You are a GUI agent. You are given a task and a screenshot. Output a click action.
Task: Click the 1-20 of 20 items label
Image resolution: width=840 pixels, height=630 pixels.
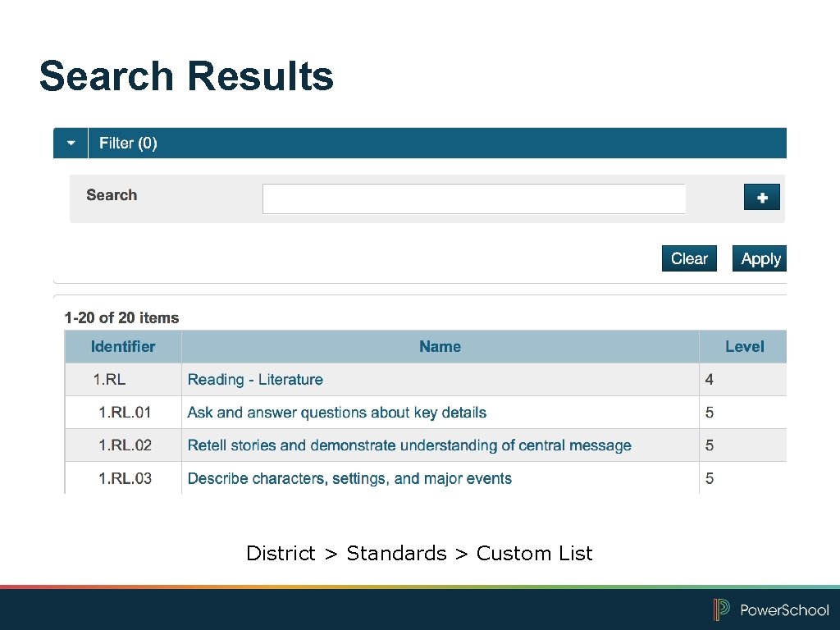121,318
